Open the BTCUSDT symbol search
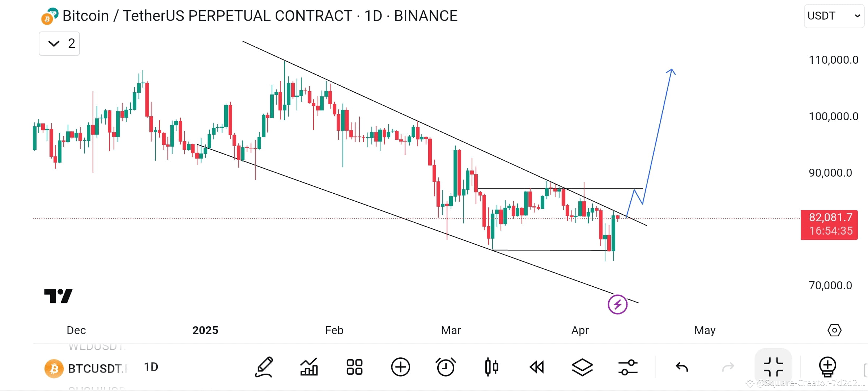This screenshot has width=868, height=391. coord(87,369)
